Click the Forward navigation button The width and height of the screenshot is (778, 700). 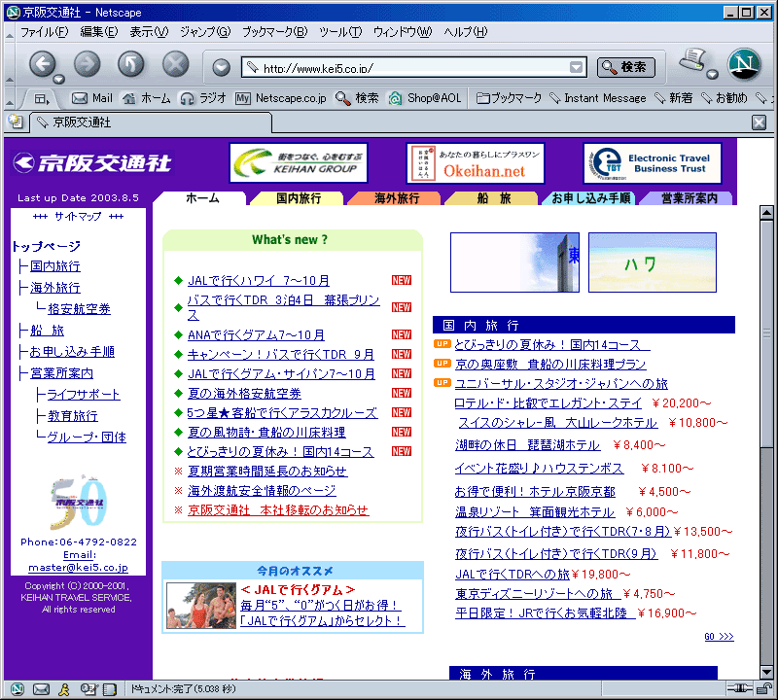coord(88,64)
